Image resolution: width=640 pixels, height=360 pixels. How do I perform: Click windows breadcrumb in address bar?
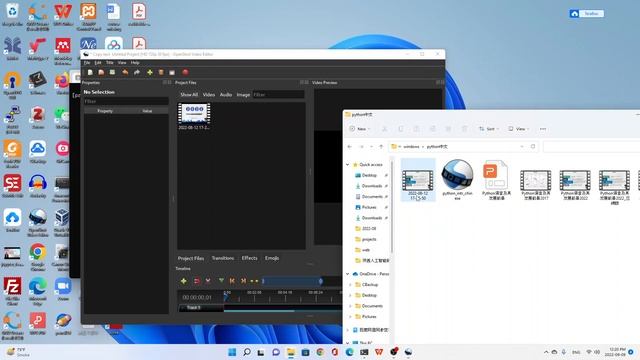click(x=411, y=147)
